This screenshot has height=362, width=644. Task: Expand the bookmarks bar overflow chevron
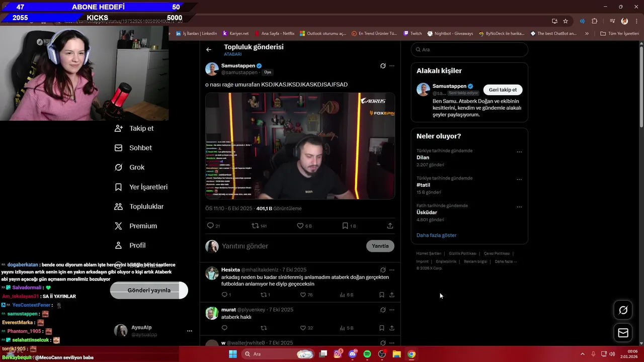pos(587,34)
